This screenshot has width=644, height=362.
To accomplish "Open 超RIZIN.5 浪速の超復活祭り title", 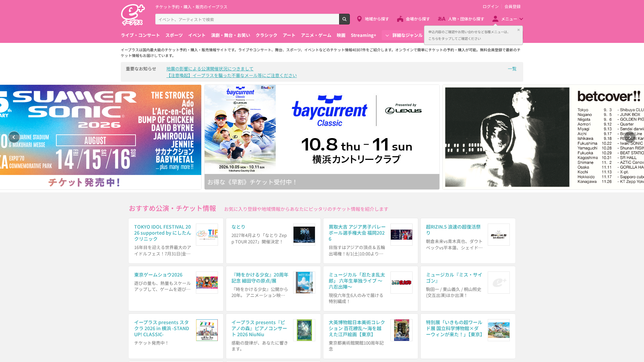I will pos(453,230).
